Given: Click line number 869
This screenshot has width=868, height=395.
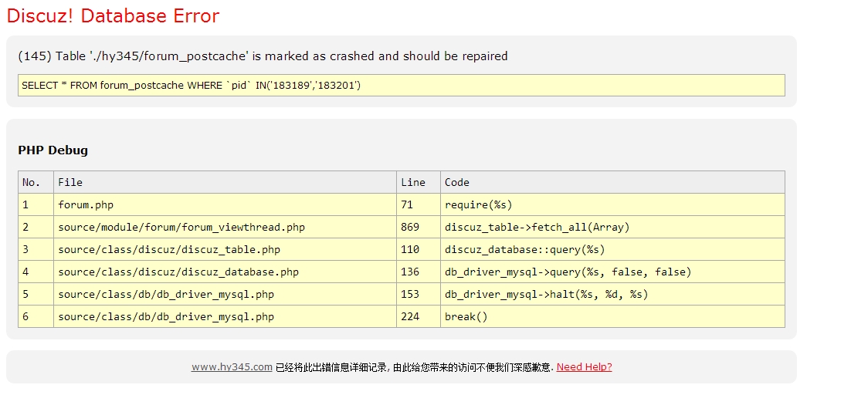Looking at the screenshot, I should (419, 227).
